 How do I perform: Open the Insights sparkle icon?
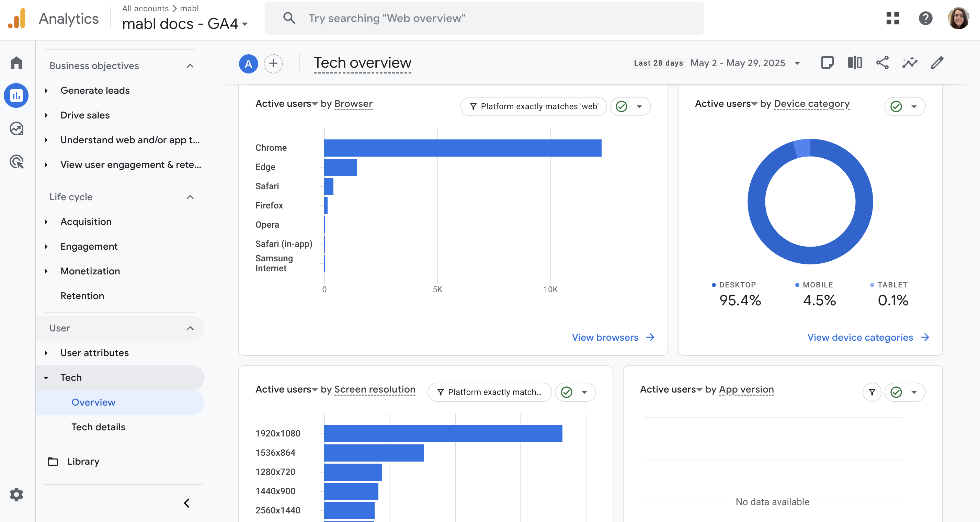coord(910,63)
